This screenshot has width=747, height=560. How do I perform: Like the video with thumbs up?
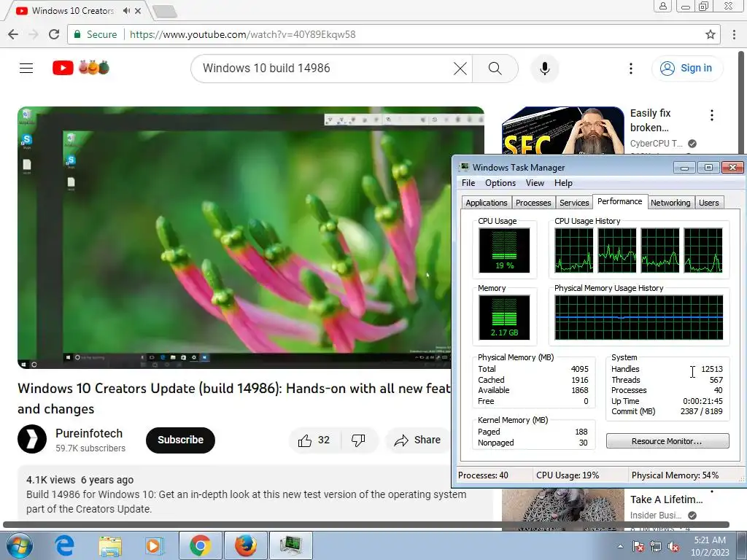(314, 440)
